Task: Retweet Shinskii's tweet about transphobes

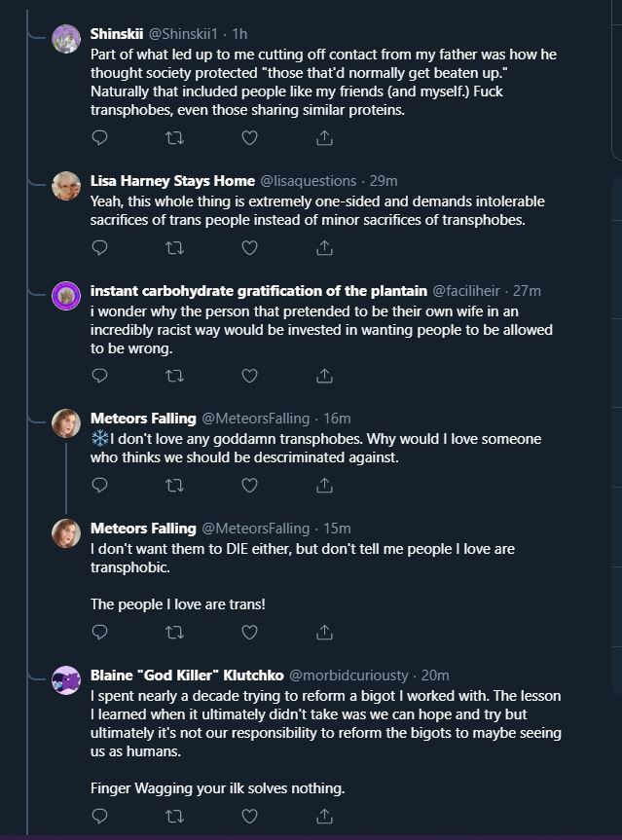Action: click(174, 138)
